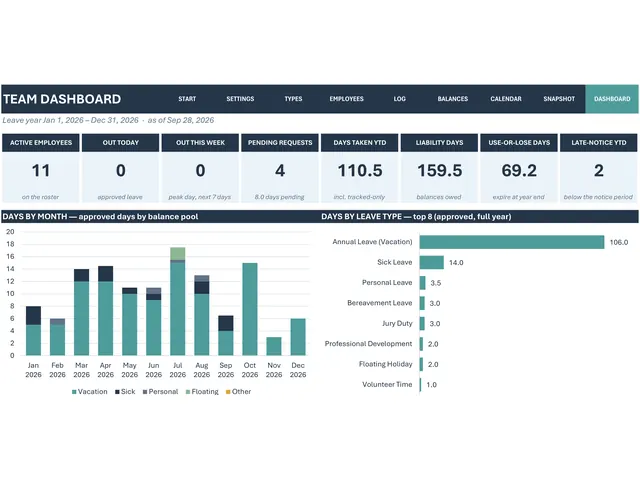Select the Jul 2026 vacation bar
This screenshot has width=640, height=480.
pos(178,309)
